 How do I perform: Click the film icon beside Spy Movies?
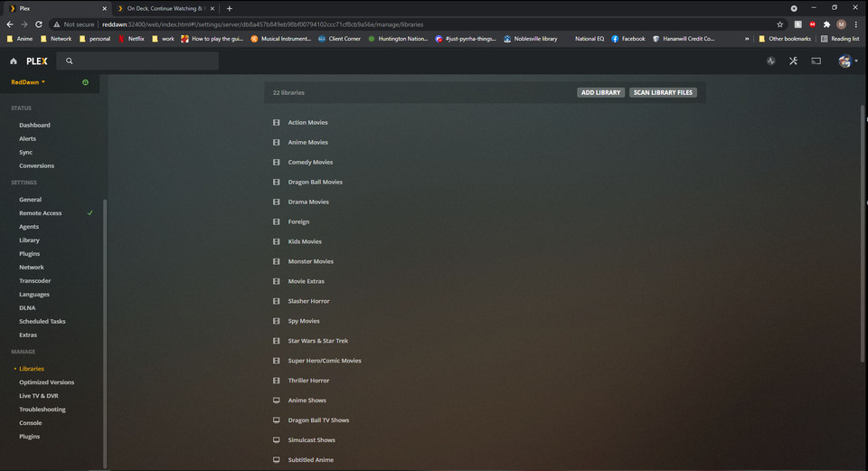tap(277, 321)
